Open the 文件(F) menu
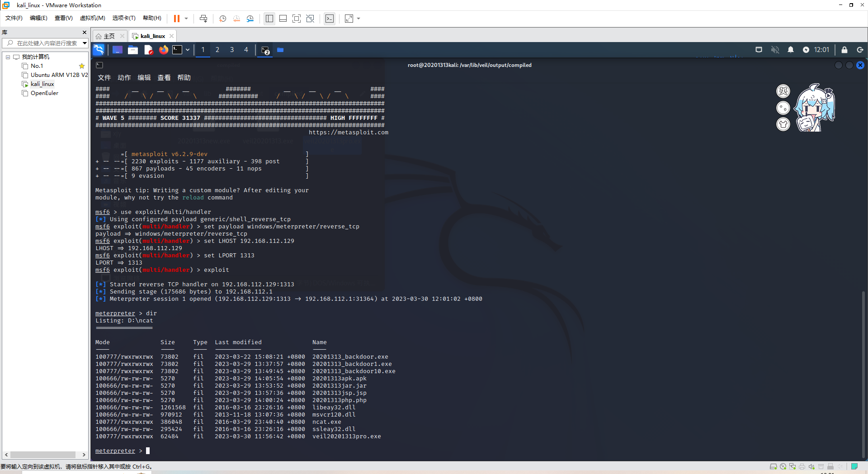 [x=14, y=18]
